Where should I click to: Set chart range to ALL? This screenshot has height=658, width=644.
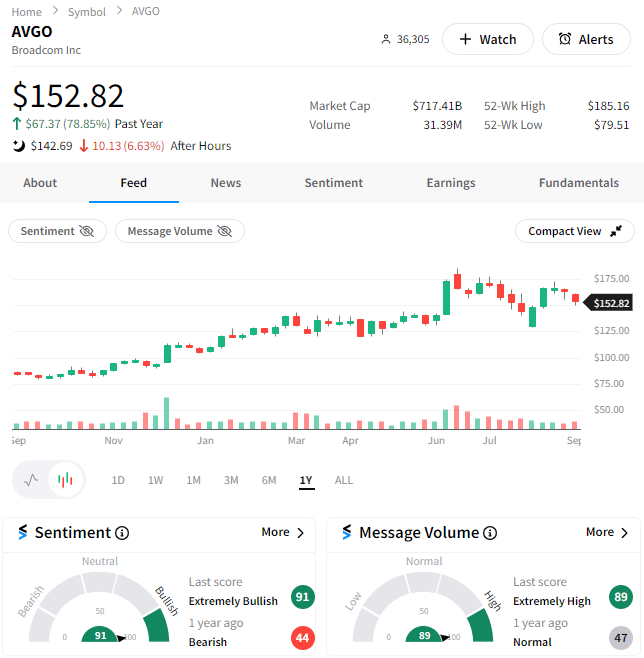point(344,480)
